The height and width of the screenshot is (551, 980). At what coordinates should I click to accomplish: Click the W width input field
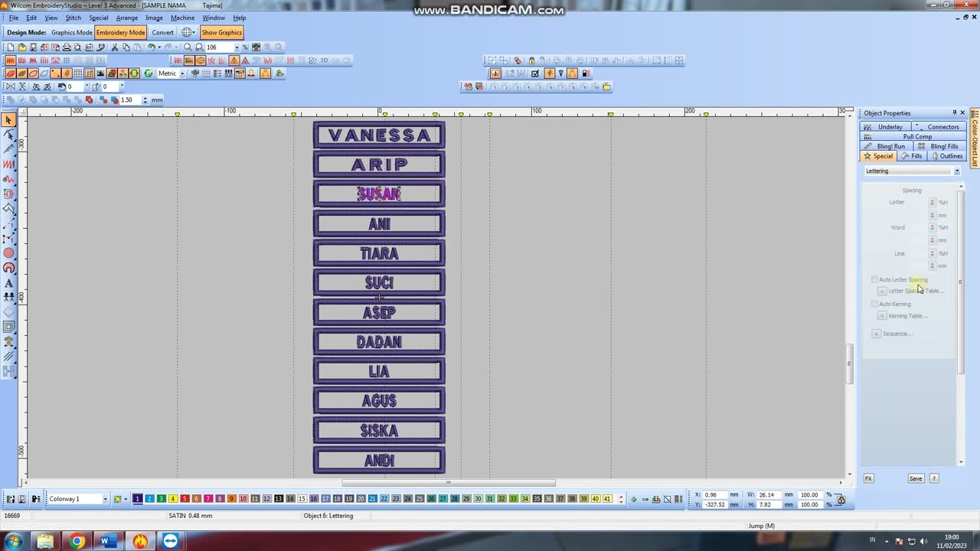click(x=769, y=495)
